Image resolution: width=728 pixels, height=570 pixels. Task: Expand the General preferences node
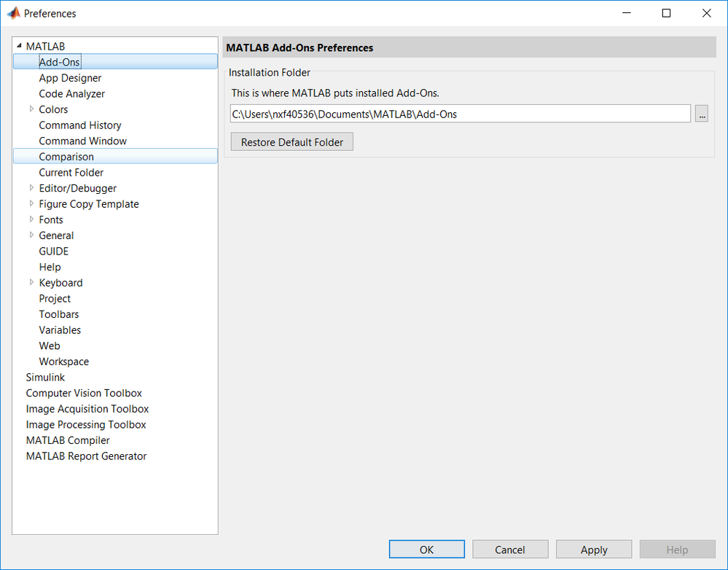31,235
